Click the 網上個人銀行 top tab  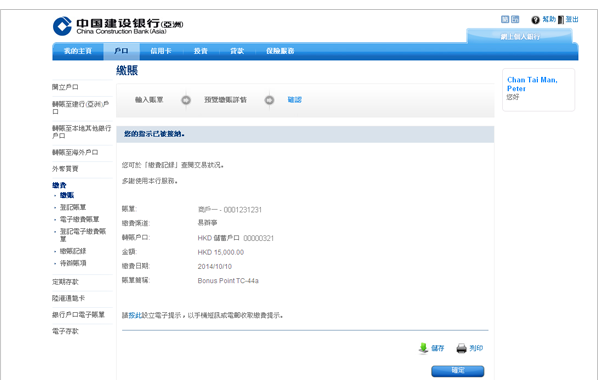520,37
